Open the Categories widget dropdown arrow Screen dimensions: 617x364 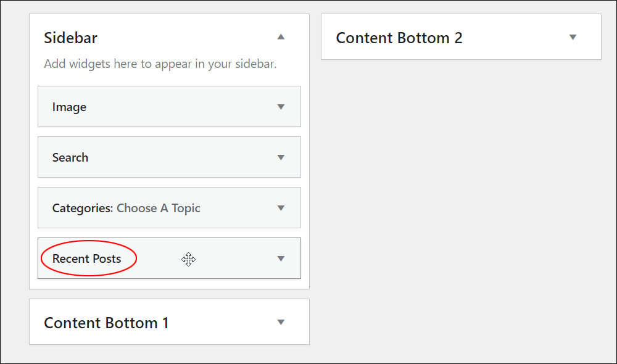tap(281, 208)
